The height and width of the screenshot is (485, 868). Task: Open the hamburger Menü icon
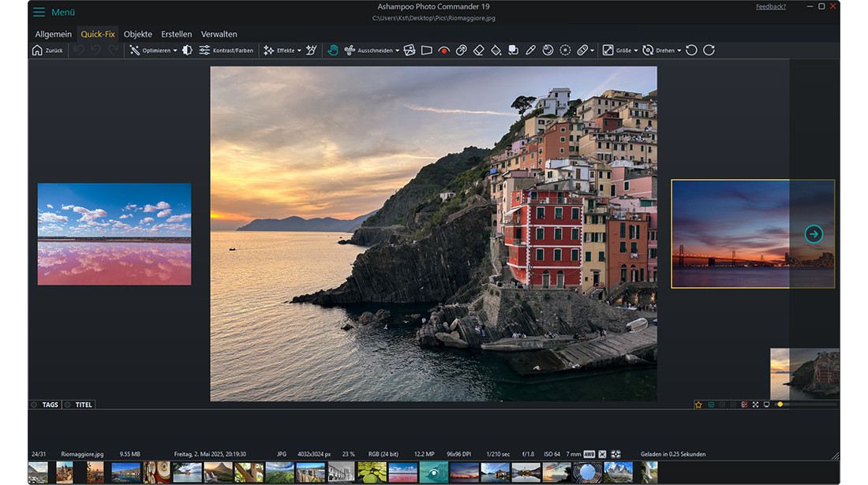pyautogui.click(x=39, y=12)
